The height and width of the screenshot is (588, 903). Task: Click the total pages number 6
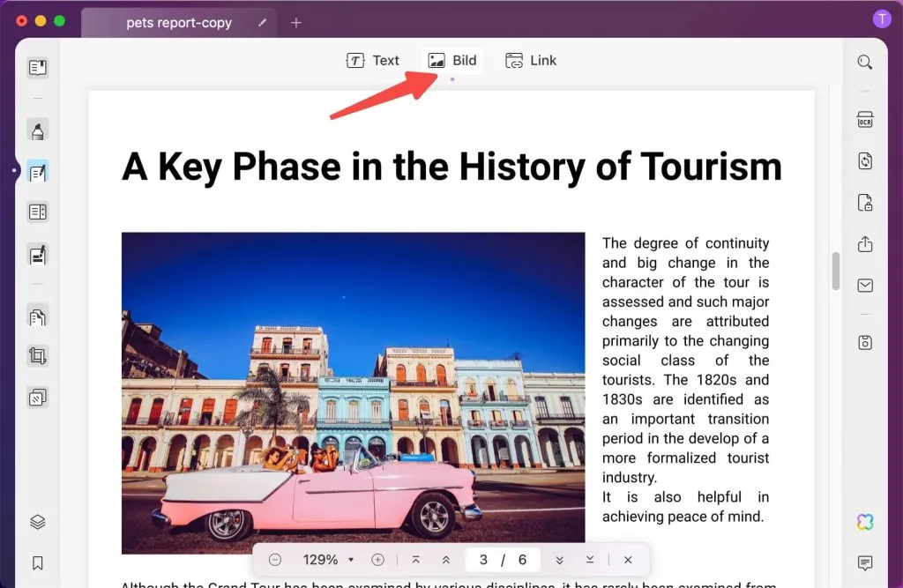(522, 560)
